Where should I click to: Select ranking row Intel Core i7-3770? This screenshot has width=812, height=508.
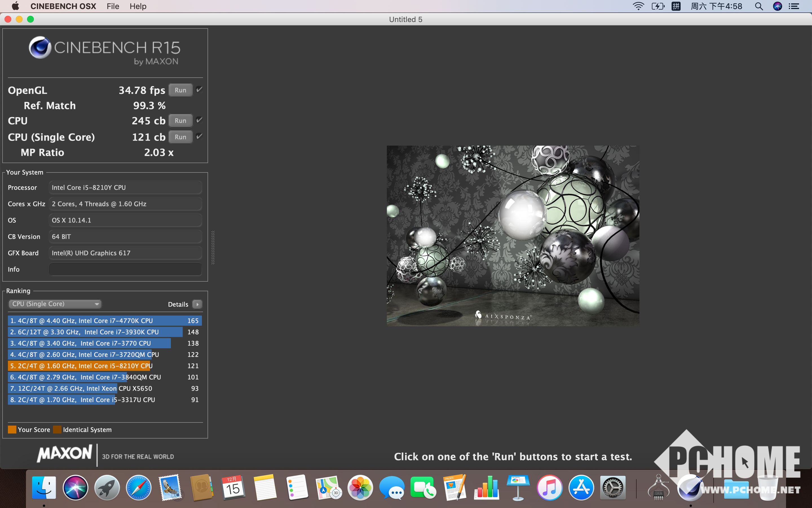(x=105, y=343)
